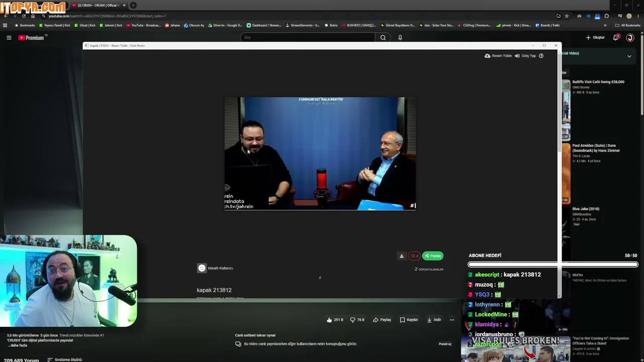This screenshot has height=362, width=644.
Task: Open the Oturum Aç bookmark
Action: click(x=194, y=25)
